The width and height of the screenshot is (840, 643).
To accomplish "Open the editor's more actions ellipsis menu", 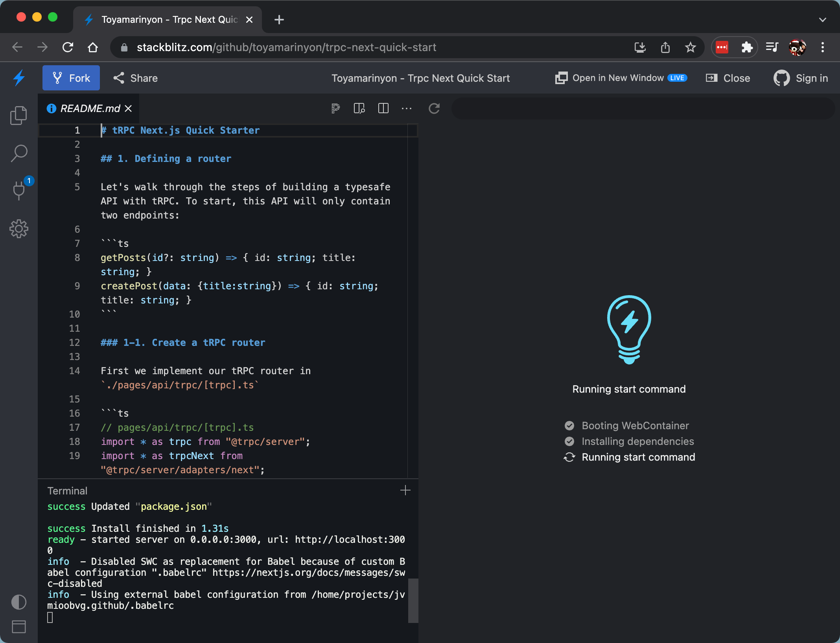I will coord(407,108).
